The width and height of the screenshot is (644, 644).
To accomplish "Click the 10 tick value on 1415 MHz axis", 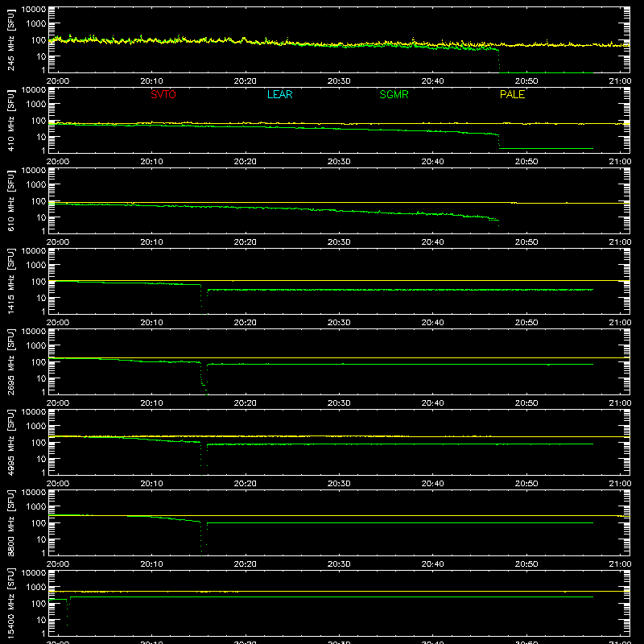I will (41, 298).
